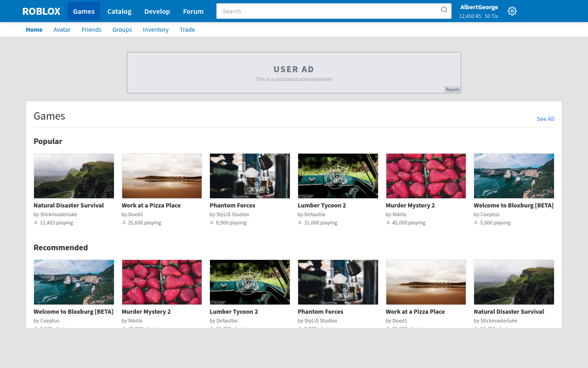Switch to the Avatar tab
This screenshot has width=588, height=368.
pos(62,29)
